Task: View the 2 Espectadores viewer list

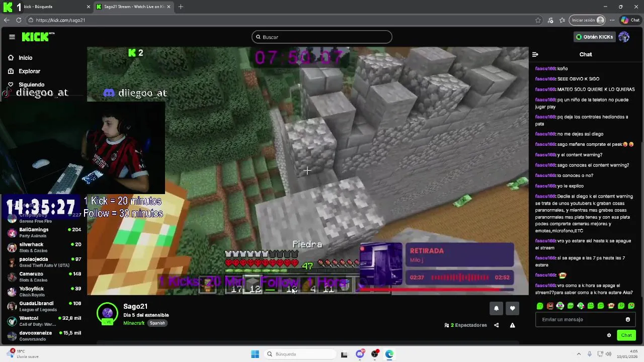Action: pos(466,325)
